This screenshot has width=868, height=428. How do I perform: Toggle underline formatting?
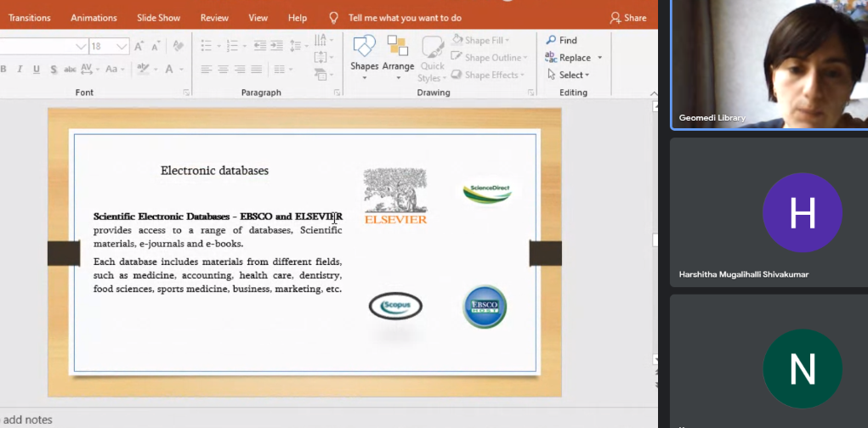click(x=37, y=69)
